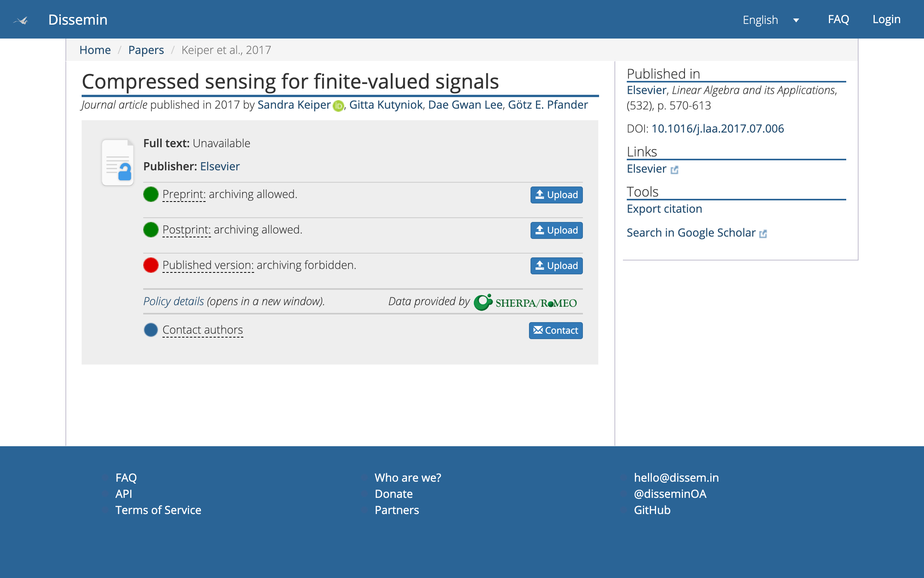Click the SHERPA/RoMEO logo
Image resolution: width=924 pixels, height=578 pixels.
pos(525,302)
